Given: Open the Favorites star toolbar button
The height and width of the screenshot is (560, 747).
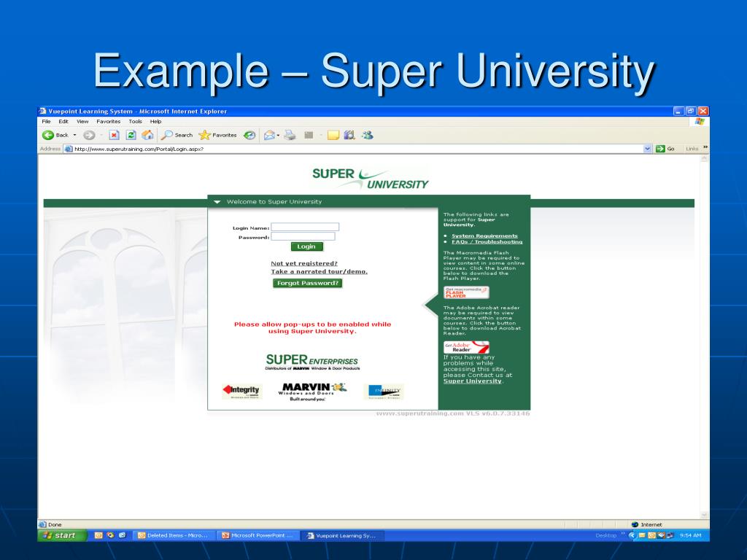Looking at the screenshot, I should pyautogui.click(x=217, y=135).
